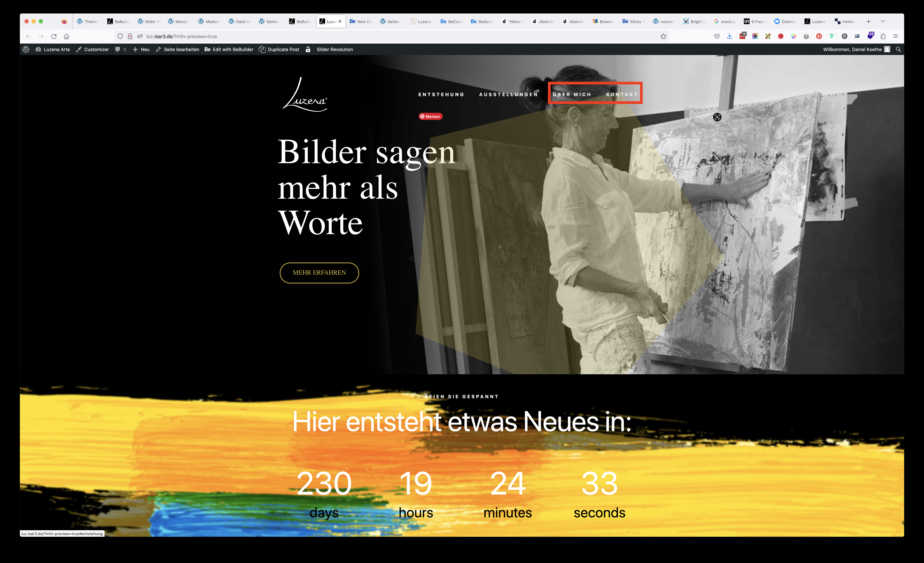Close the active Luzena tab

(x=340, y=21)
